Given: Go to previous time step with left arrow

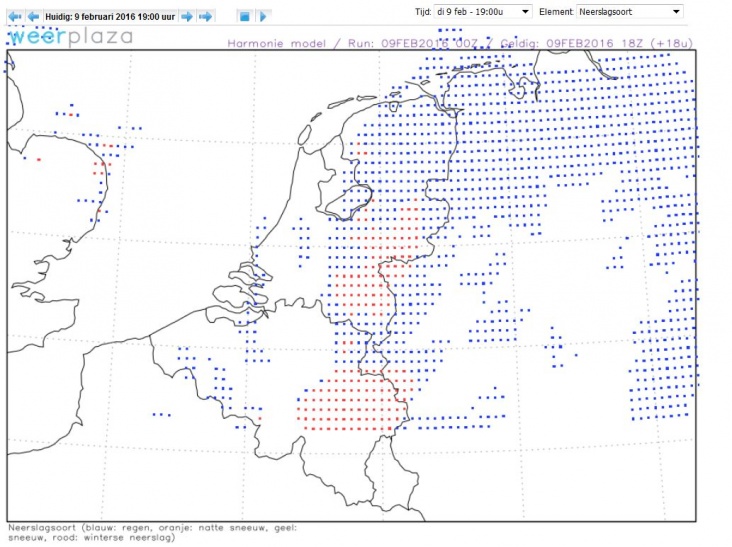Looking at the screenshot, I should 33,17.
